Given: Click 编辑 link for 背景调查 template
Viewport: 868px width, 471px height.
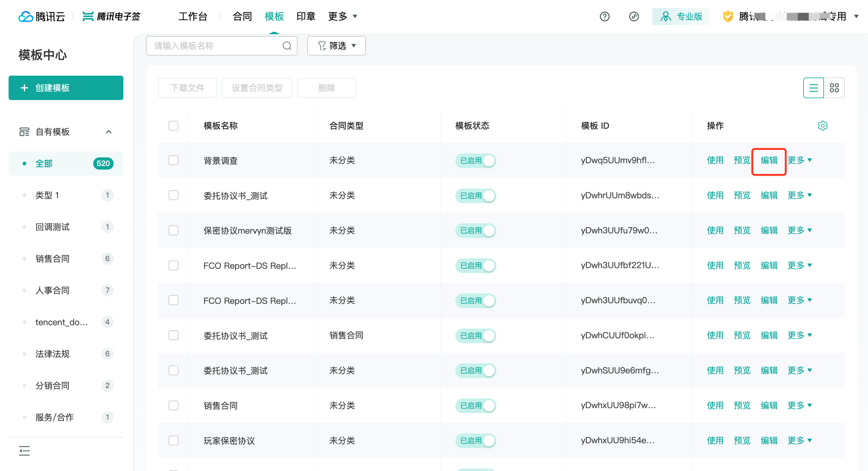Looking at the screenshot, I should (x=769, y=160).
